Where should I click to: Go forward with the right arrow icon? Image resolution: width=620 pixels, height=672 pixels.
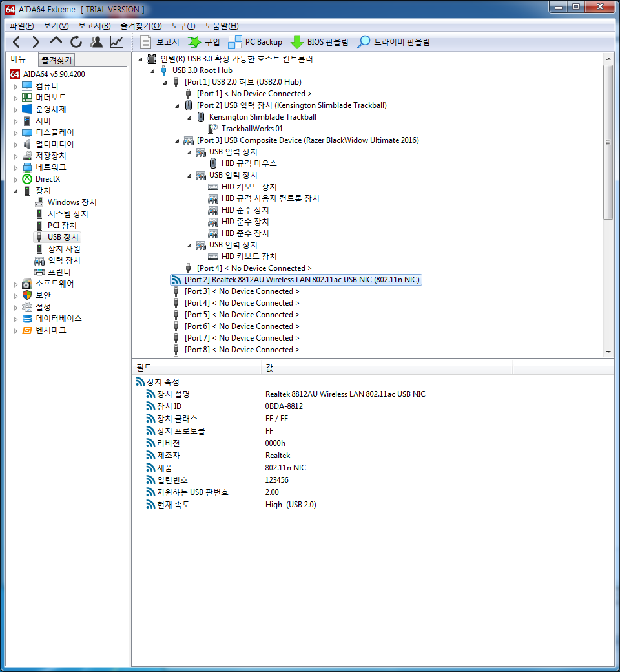click(36, 41)
